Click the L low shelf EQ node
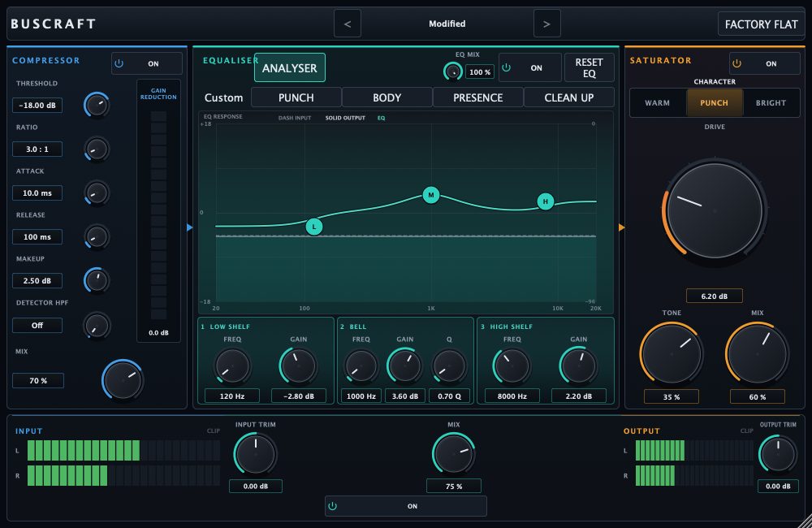 [x=313, y=227]
